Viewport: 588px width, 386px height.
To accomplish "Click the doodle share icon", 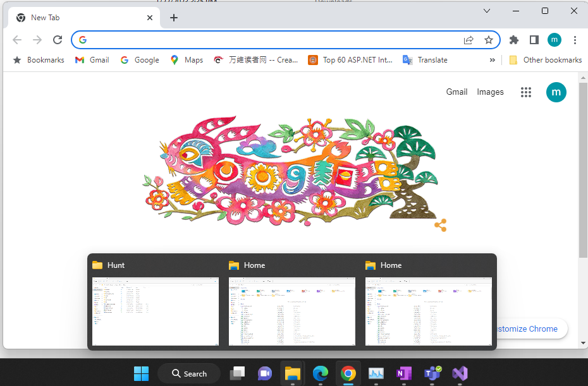I will click(x=441, y=226).
